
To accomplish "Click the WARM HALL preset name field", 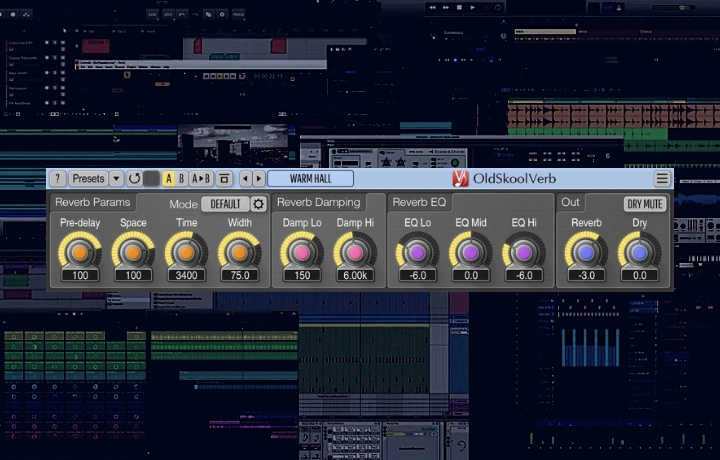I will point(310,178).
